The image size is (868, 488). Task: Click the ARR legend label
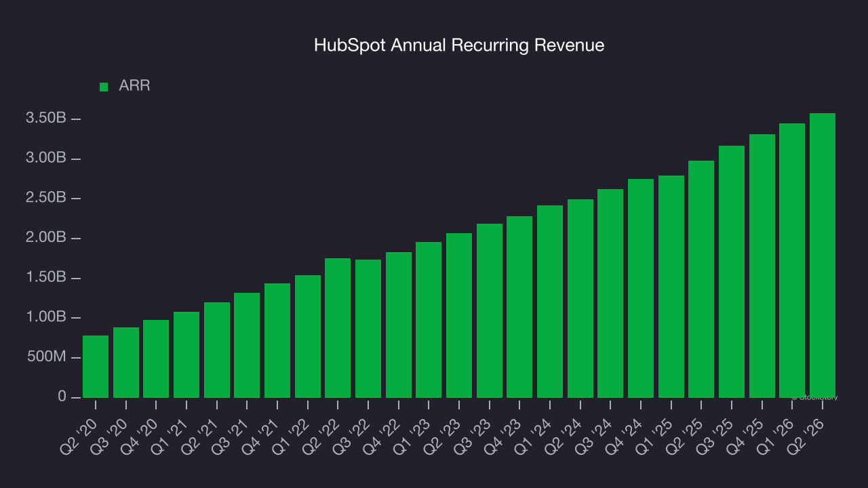(134, 86)
